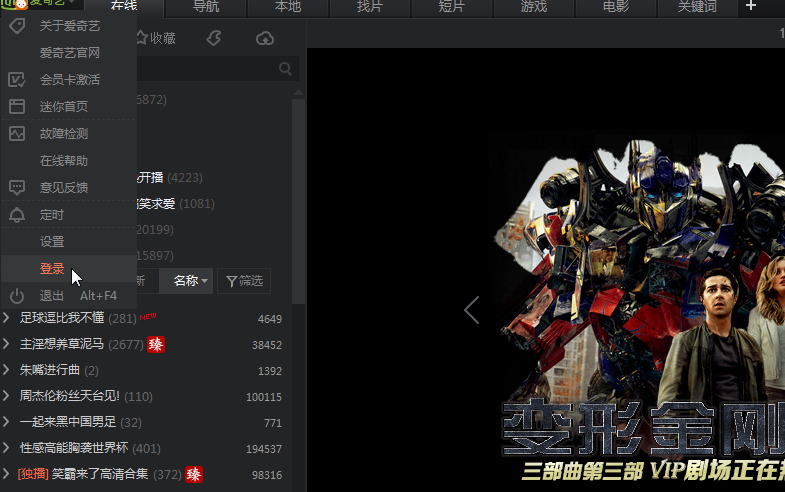This screenshot has width=785, height=492.
Task: Click the 关于爱奇艺 tag icon
Action: 17,26
